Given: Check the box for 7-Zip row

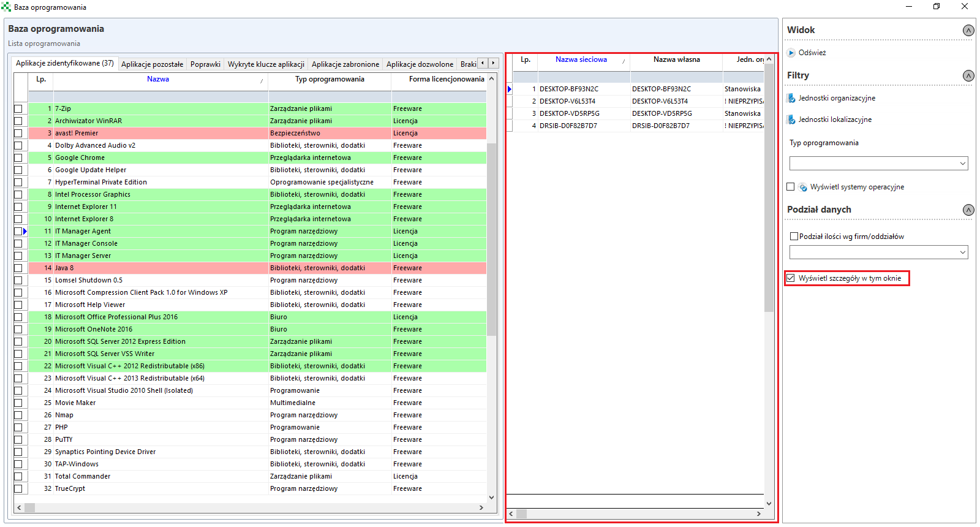Looking at the screenshot, I should [18, 108].
